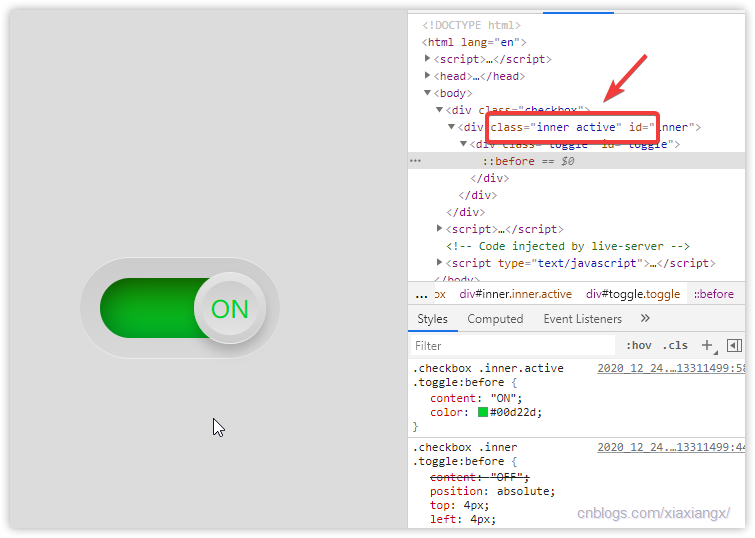Screen dimensions: 755x538
Task: Select the ::before pseudo-element row
Action: [x=576, y=161]
